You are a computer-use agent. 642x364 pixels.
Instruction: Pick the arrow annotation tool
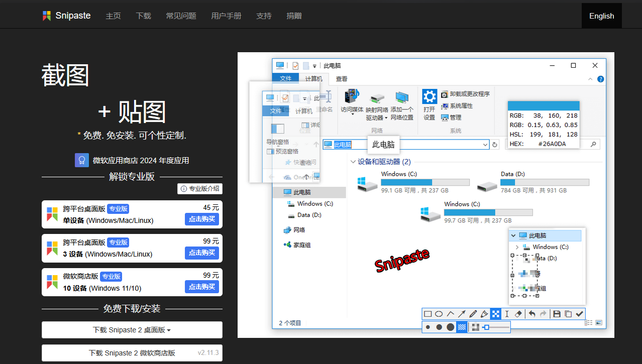click(x=462, y=314)
